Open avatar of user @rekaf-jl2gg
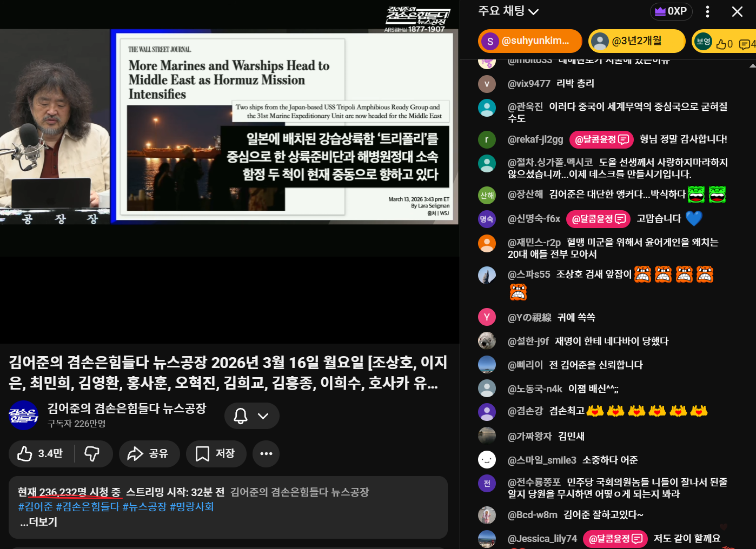The width and height of the screenshot is (756, 549). coord(487,139)
